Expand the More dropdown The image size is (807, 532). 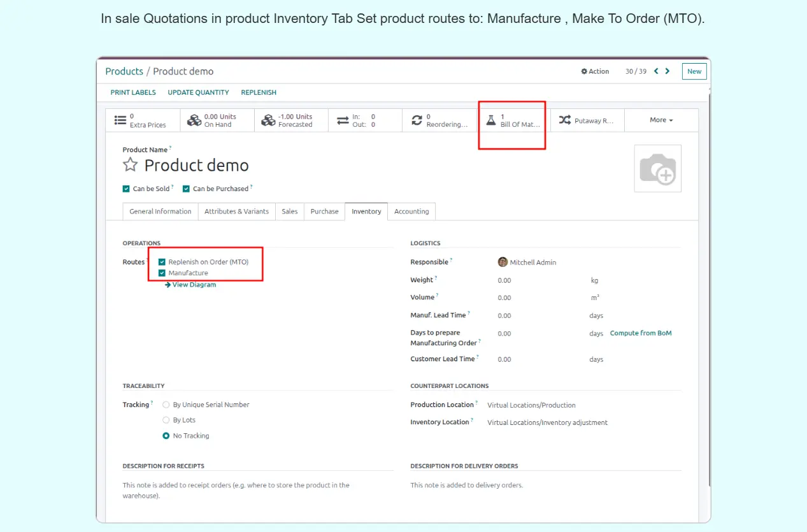[x=661, y=120]
